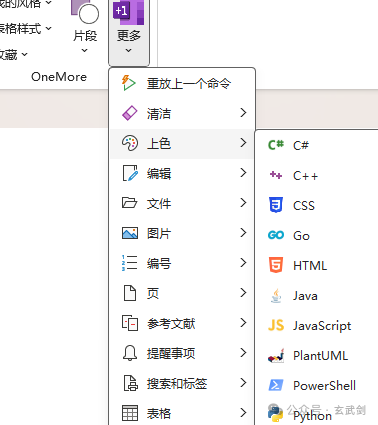
Task: Click the PowerShell prompt icon
Action: 276,385
